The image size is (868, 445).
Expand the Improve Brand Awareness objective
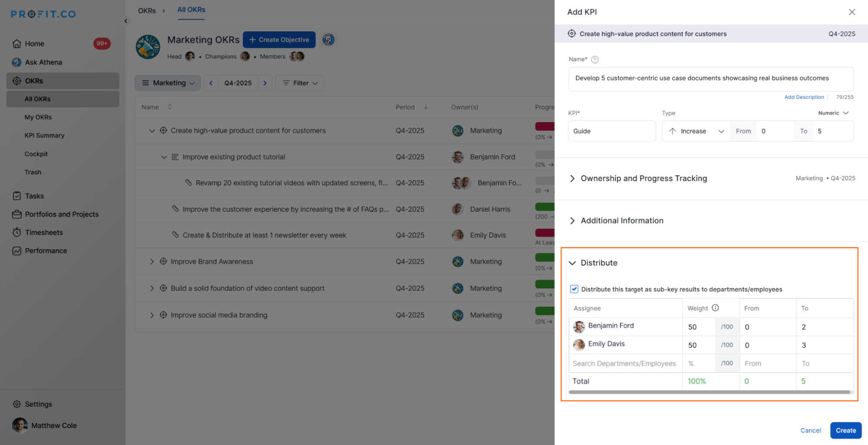(x=152, y=262)
